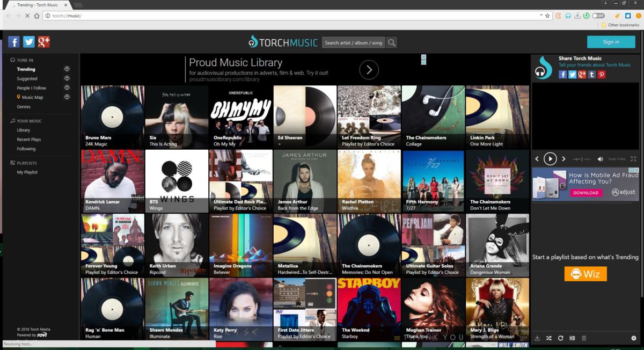Mute the player volume speaker icon
Image resolution: width=644 pixels, height=350 pixels.
tap(601, 159)
